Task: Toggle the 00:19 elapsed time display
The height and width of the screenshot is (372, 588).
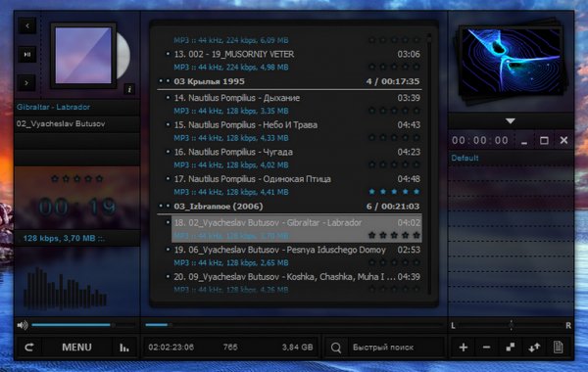Action: (x=76, y=207)
